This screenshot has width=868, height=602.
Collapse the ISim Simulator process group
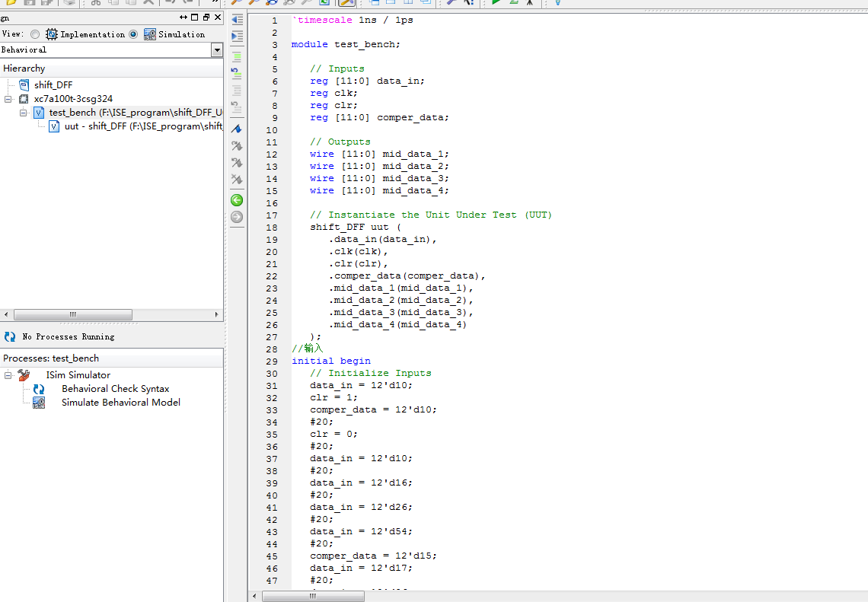pos(8,375)
